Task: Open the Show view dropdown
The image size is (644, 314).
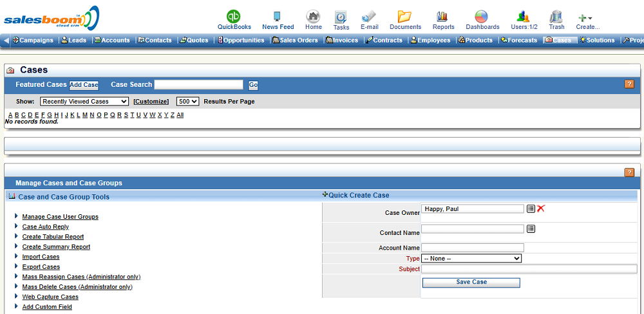Action: coord(84,102)
